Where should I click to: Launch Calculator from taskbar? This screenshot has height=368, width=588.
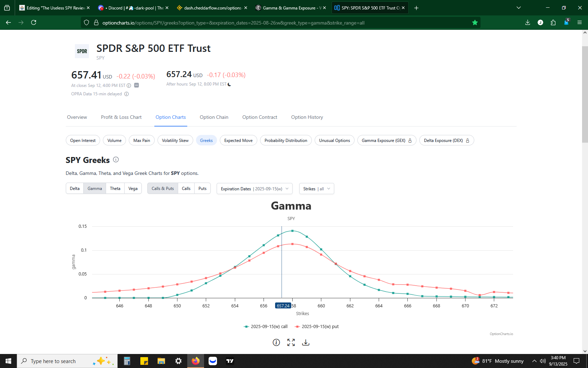(x=127, y=361)
